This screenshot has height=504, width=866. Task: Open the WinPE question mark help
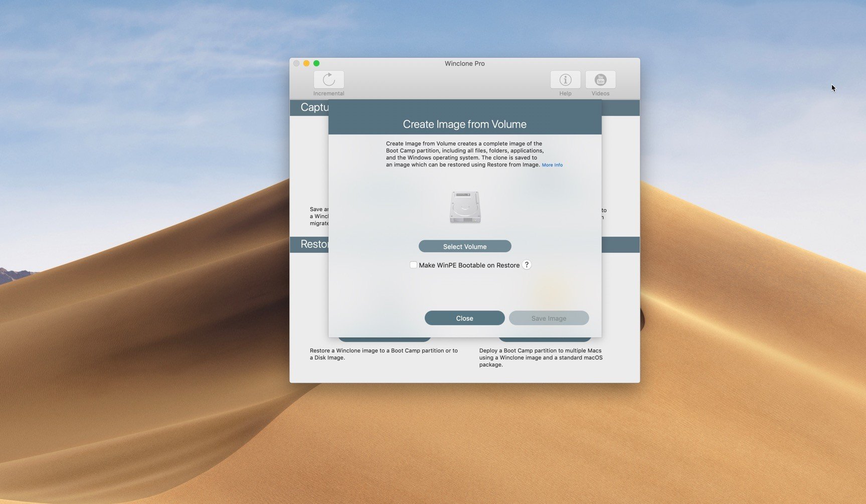(527, 265)
